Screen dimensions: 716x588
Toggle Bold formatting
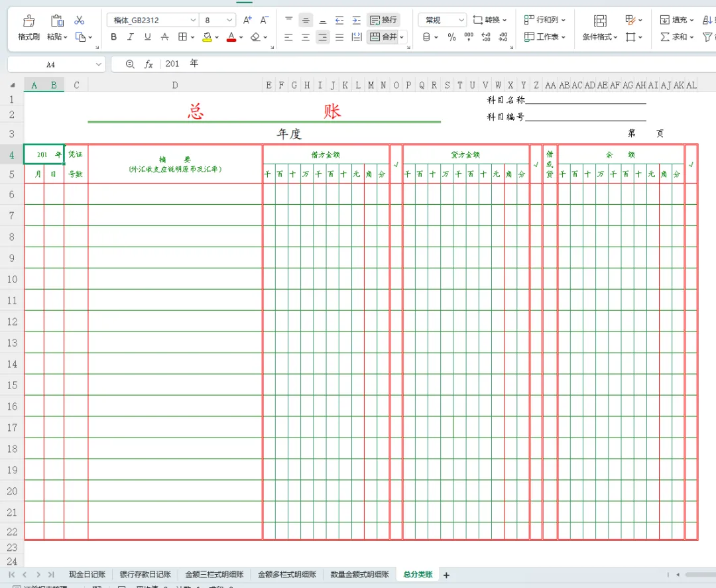(x=114, y=37)
